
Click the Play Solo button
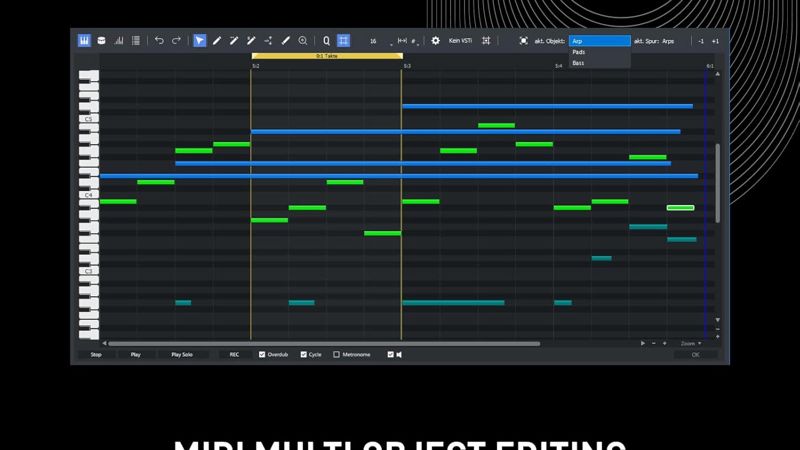pyautogui.click(x=182, y=355)
